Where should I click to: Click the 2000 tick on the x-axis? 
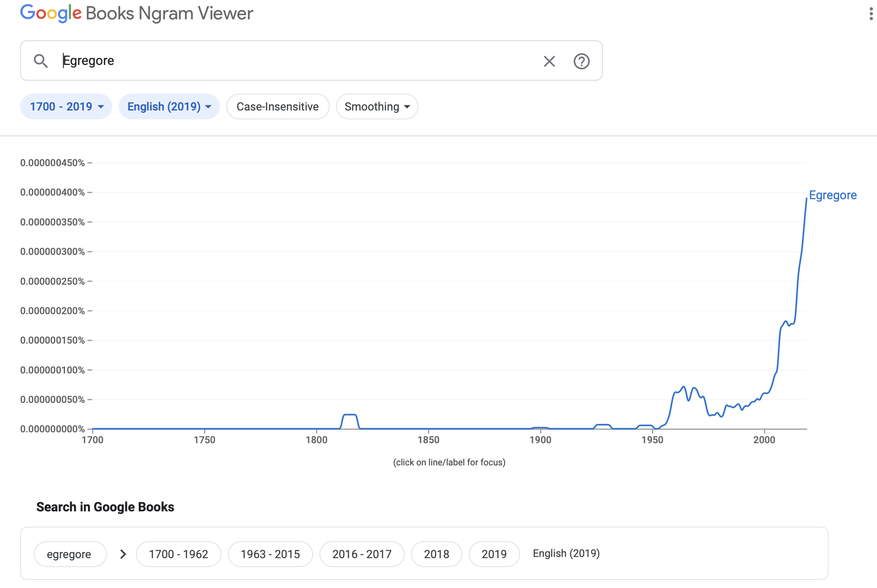(764, 440)
